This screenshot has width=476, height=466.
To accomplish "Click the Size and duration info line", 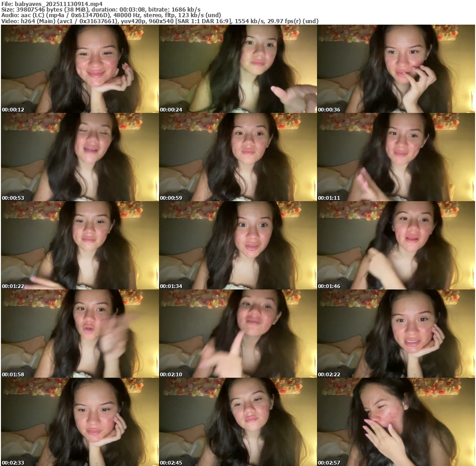I will pos(101,9).
